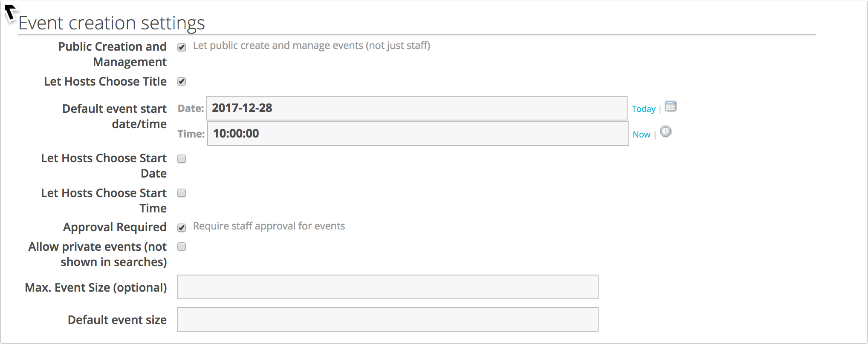Click the Approval Required label

pyautogui.click(x=114, y=227)
